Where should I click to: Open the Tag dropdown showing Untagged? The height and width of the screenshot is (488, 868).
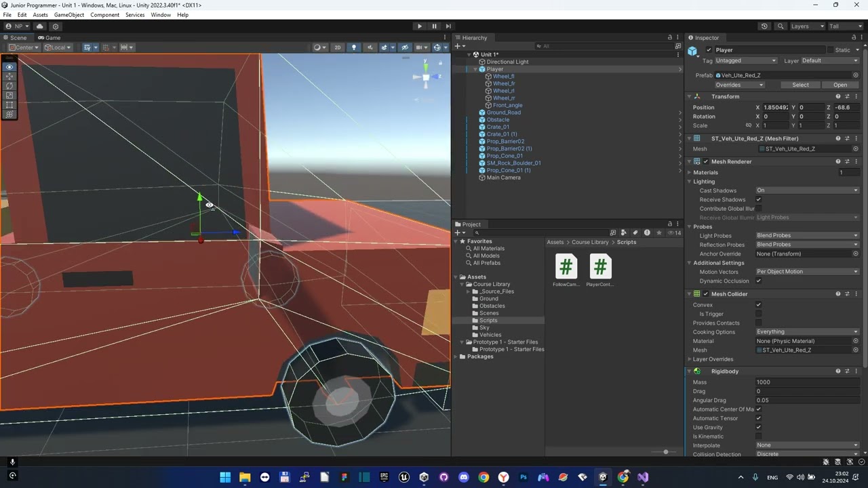pos(745,60)
